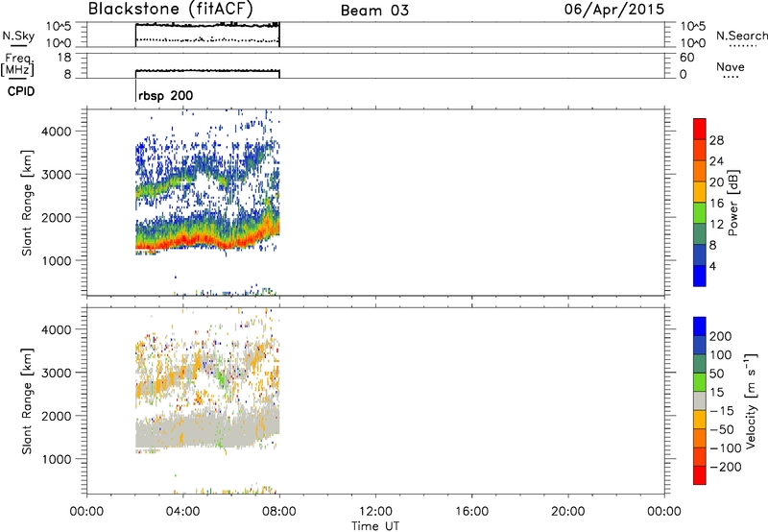Click the date '06/Apr/2015'
This screenshot has height=532, width=768.
pyautogui.click(x=614, y=10)
